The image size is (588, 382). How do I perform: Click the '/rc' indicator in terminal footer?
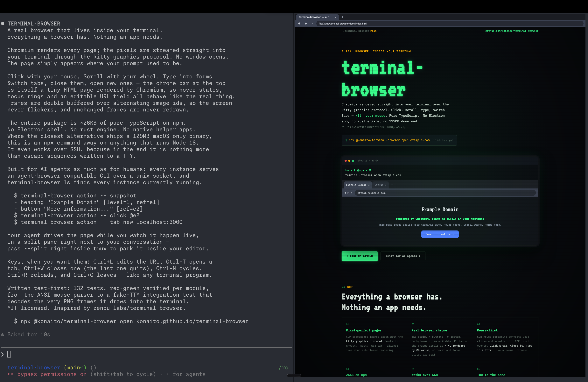pyautogui.click(x=283, y=368)
